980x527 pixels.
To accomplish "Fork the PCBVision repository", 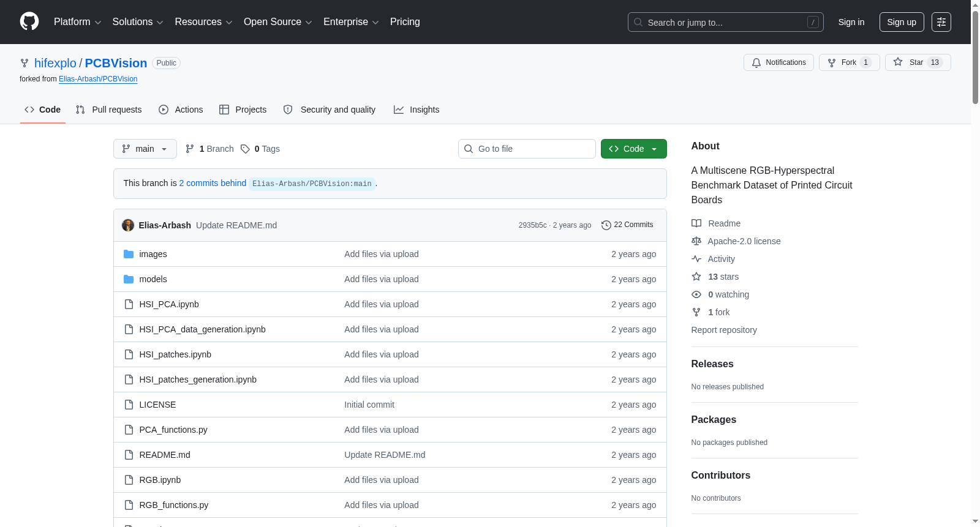I will coord(849,62).
